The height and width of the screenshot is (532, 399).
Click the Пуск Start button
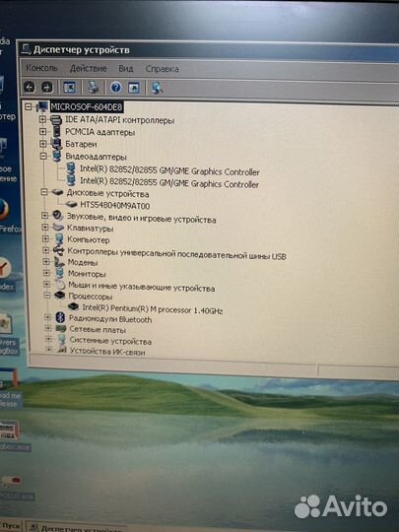coord(10,527)
